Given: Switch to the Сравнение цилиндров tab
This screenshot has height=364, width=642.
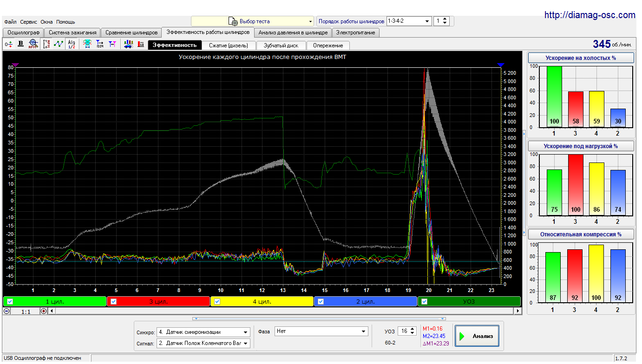Looking at the screenshot, I should tap(131, 32).
